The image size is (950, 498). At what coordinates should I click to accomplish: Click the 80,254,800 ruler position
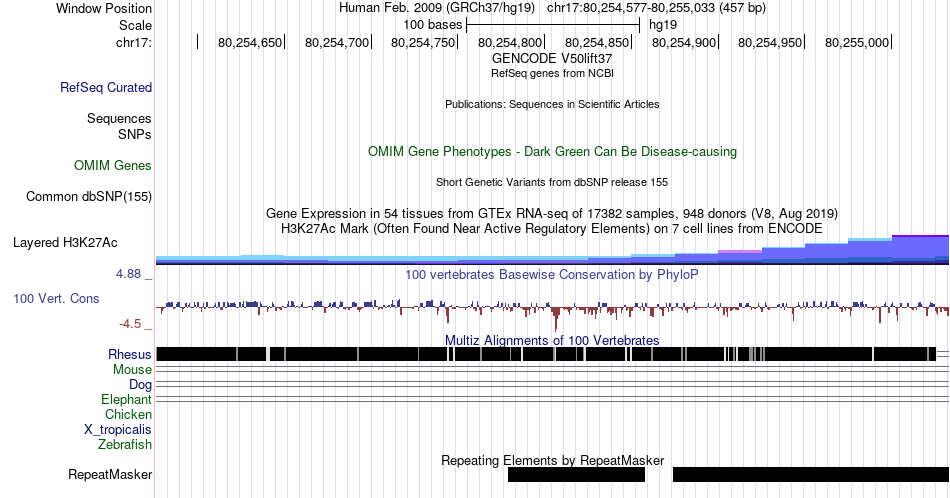pos(510,42)
